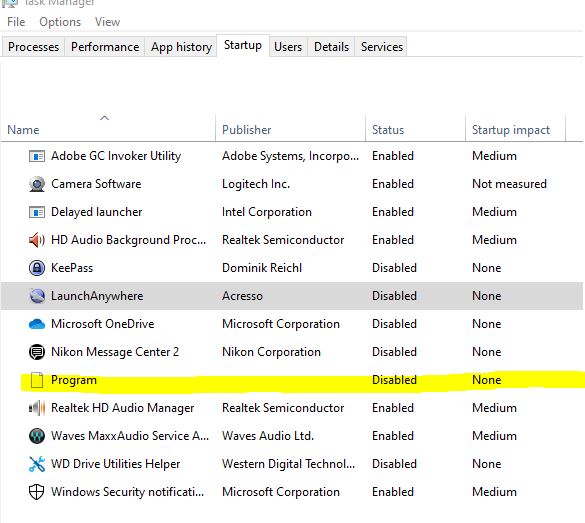The width and height of the screenshot is (585, 523).
Task: Switch to the Processes tab
Action: [x=33, y=47]
